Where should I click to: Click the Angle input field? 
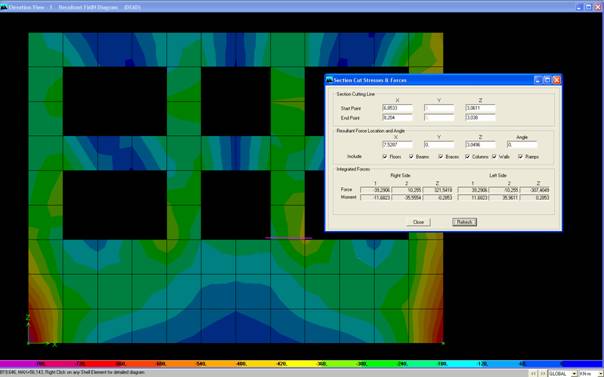pyautogui.click(x=522, y=145)
